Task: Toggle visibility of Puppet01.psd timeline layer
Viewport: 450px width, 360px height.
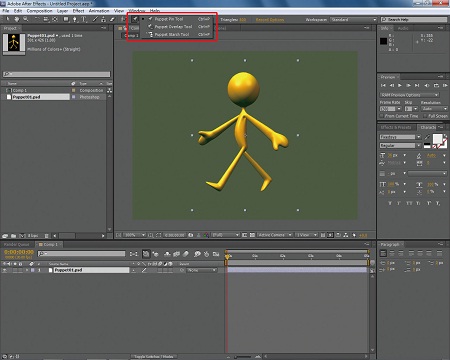Action: (5, 270)
